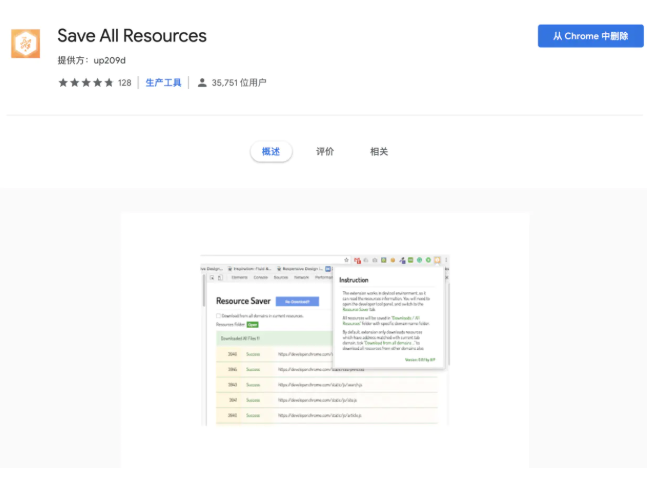This screenshot has width=650, height=478.
Task: Click the 从 Chrome 中删除 button
Action: pyautogui.click(x=590, y=36)
